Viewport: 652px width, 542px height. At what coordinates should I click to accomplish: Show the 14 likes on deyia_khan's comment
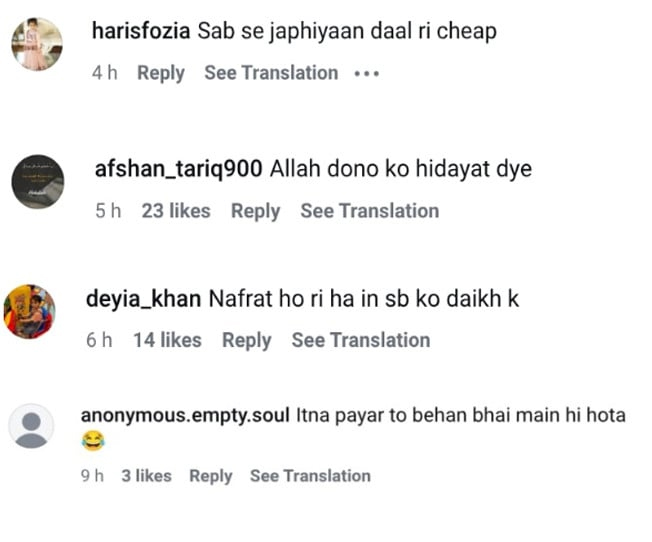click(167, 340)
